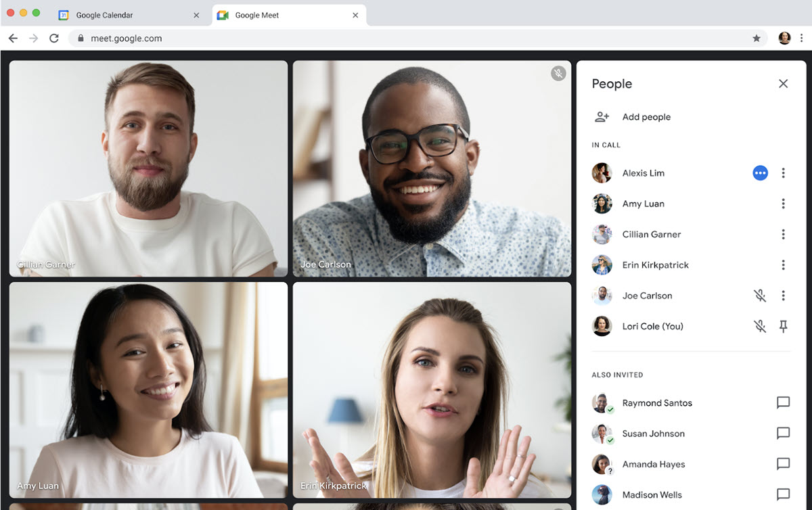812x510 pixels.
Task: Reload the Meet page
Action: point(54,39)
